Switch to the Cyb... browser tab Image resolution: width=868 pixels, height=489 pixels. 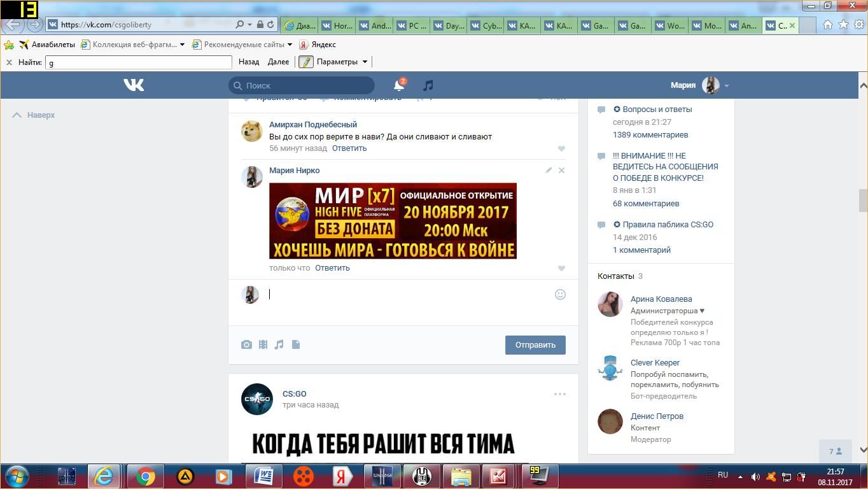tap(486, 25)
